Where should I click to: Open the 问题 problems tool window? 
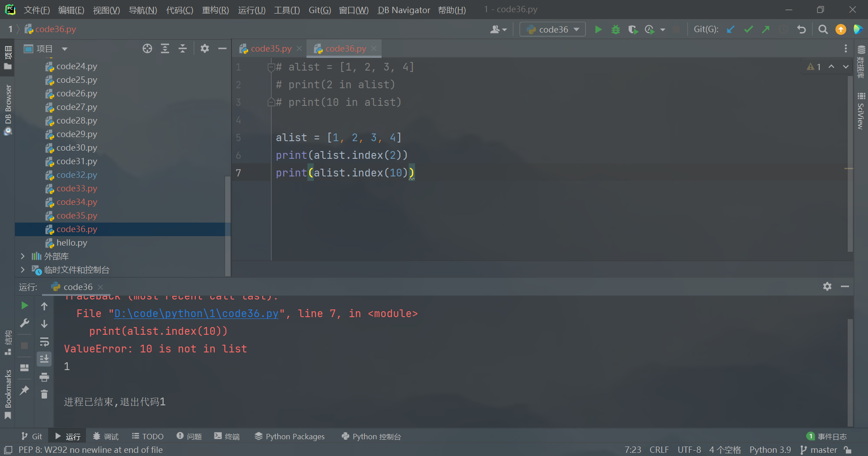pyautogui.click(x=189, y=437)
